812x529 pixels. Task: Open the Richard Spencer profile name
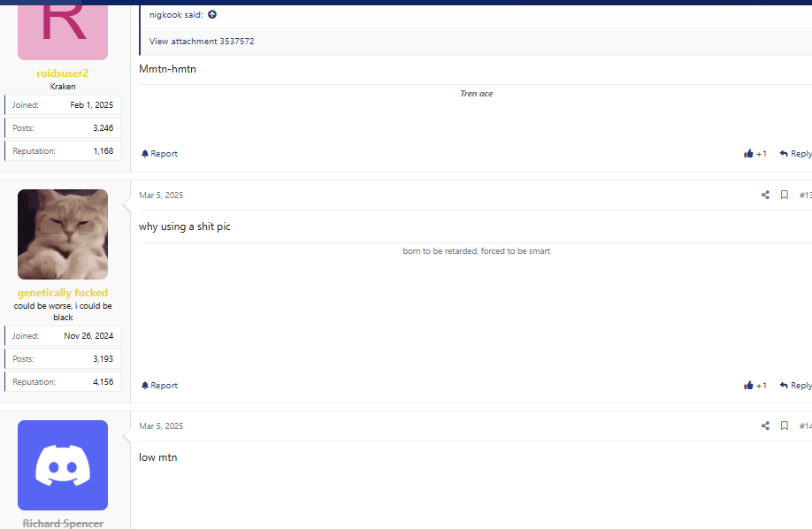pyautogui.click(x=63, y=524)
